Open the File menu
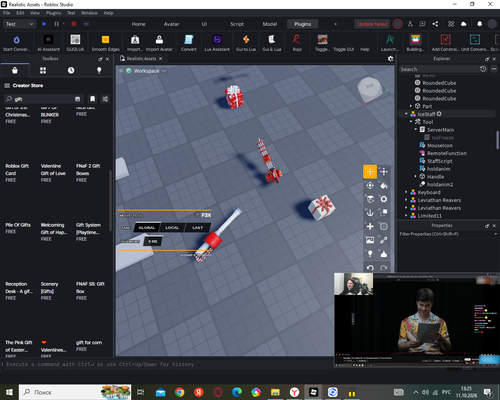Screen dimensions: 500x400 [6, 13]
